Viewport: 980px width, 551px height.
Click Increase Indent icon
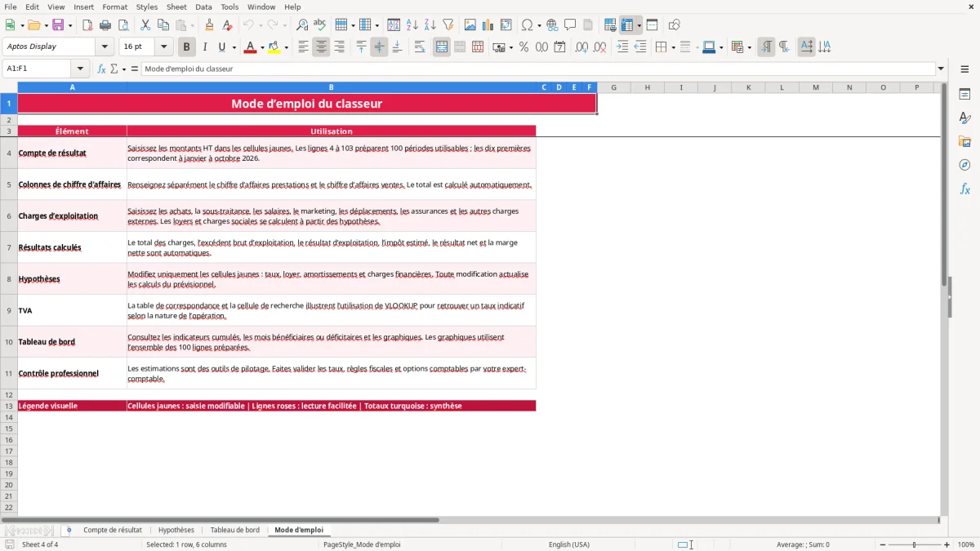click(x=622, y=47)
